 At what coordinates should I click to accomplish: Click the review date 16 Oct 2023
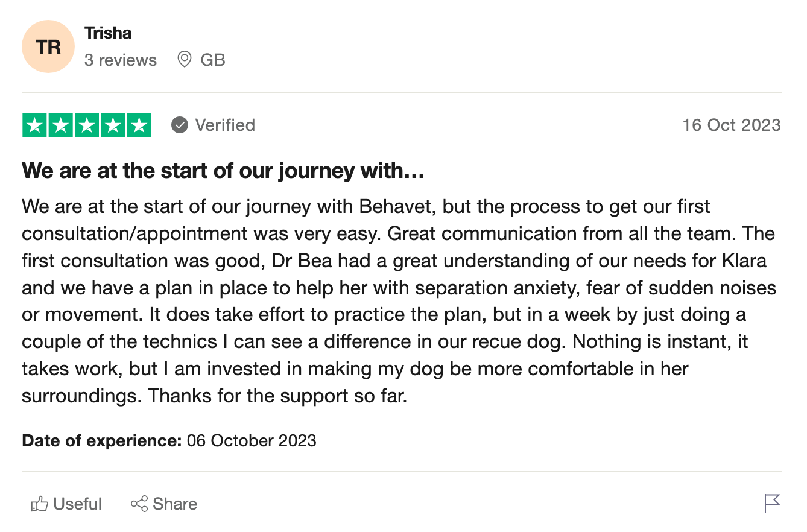(732, 125)
